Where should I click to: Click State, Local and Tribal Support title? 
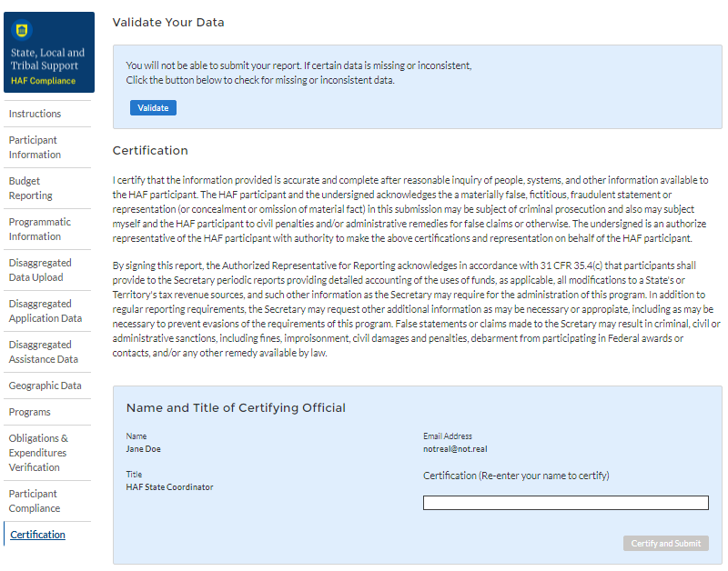[47, 59]
